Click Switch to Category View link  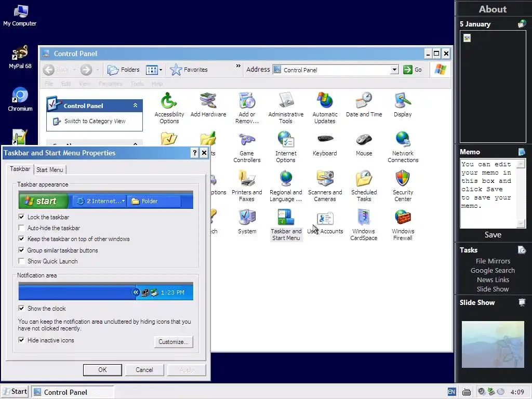(x=95, y=121)
